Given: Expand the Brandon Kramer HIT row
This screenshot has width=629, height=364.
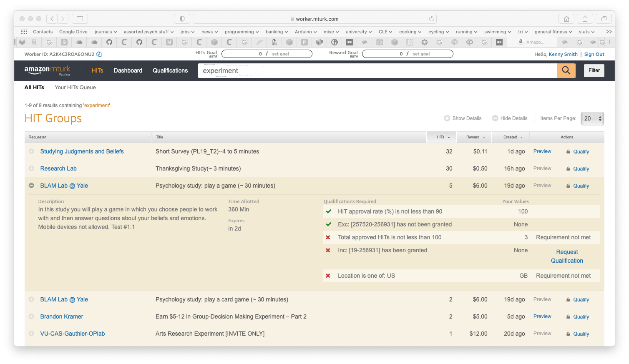Looking at the screenshot, I should (31, 316).
